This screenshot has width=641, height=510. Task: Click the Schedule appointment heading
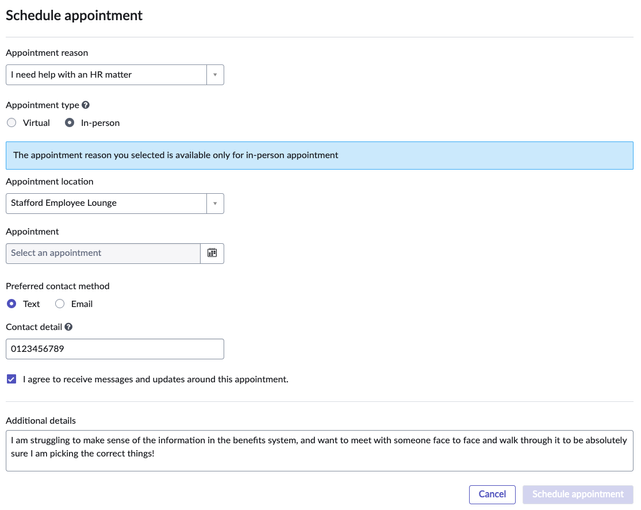[74, 16]
